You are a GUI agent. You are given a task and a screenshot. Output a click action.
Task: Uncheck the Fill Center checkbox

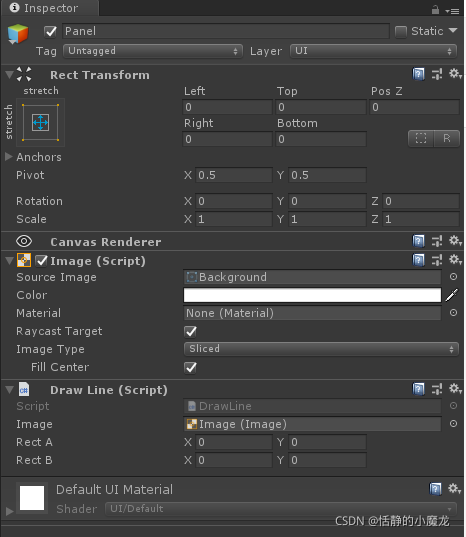point(190,367)
